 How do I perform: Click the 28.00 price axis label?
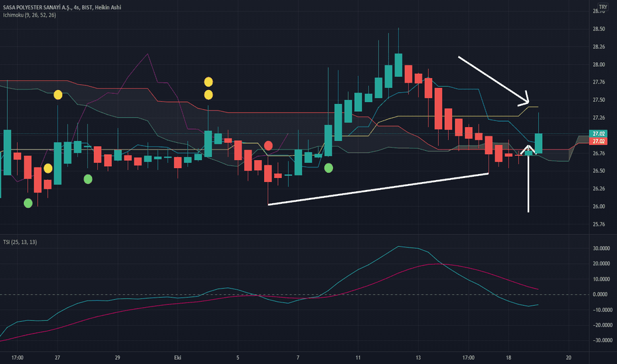click(x=599, y=65)
